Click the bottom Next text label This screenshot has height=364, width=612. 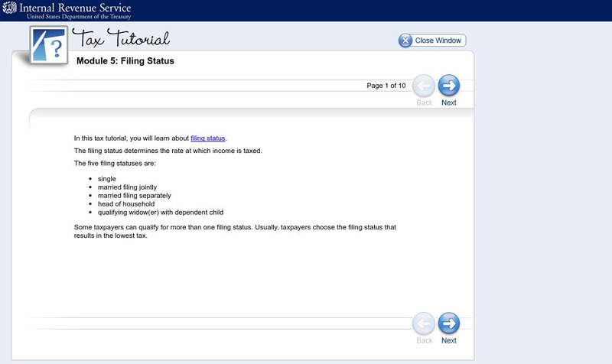coord(449,340)
